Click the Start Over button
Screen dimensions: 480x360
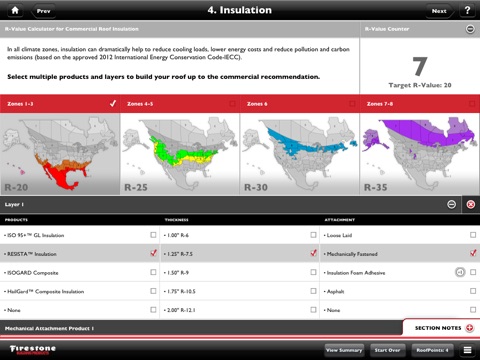click(x=387, y=350)
